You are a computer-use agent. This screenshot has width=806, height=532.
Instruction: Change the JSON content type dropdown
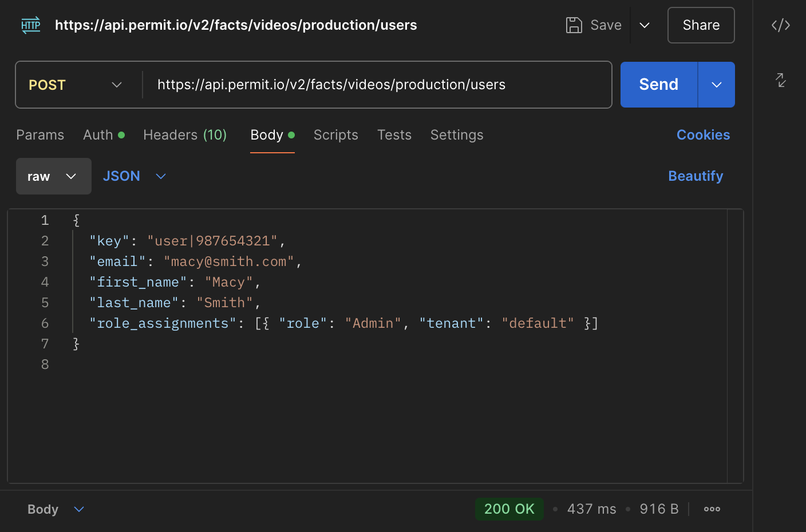pos(135,176)
